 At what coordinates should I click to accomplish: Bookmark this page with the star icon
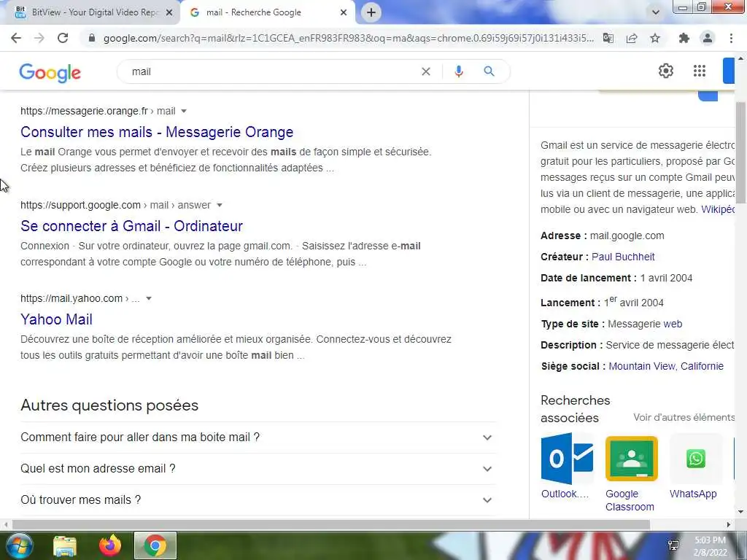coord(655,38)
